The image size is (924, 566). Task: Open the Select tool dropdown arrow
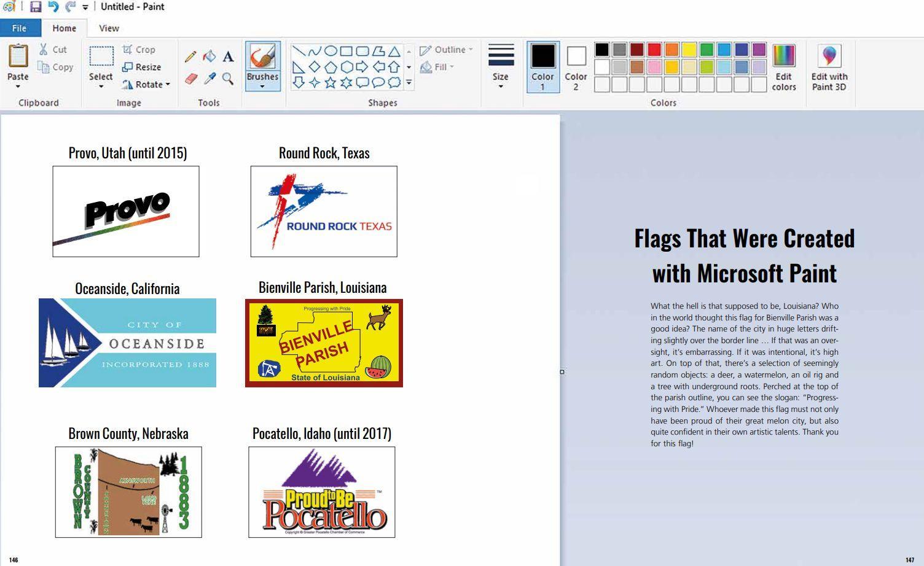pyautogui.click(x=101, y=87)
